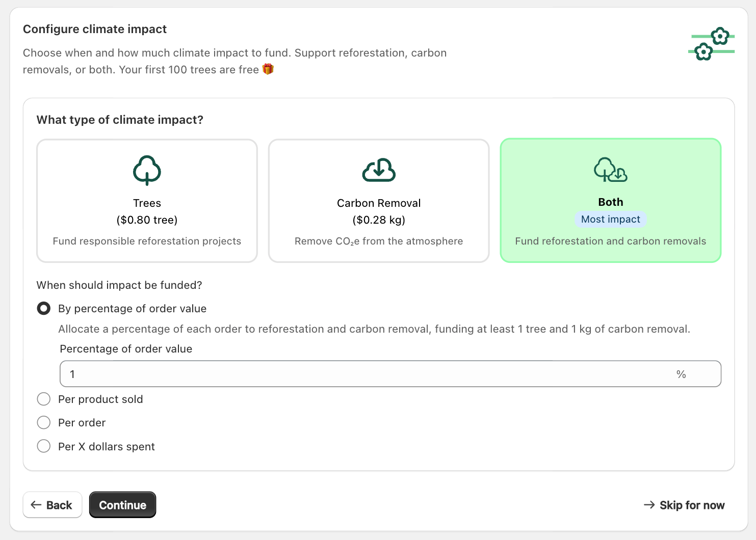Screen dimensions: 756x540
Task: Click the gift emoji after free trees text
Action: (268, 69)
